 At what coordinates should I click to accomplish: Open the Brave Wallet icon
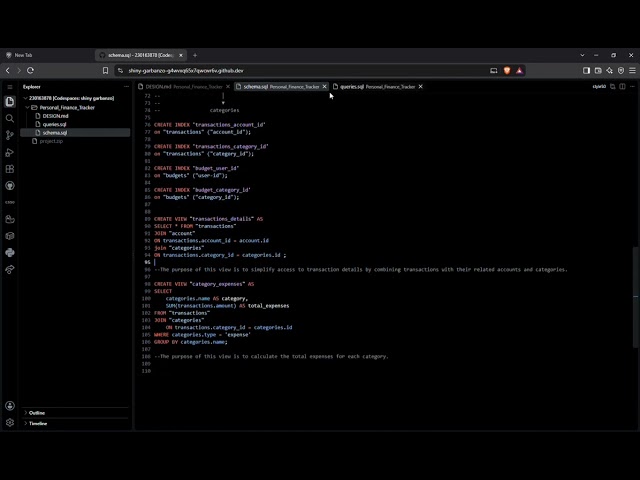click(598, 71)
